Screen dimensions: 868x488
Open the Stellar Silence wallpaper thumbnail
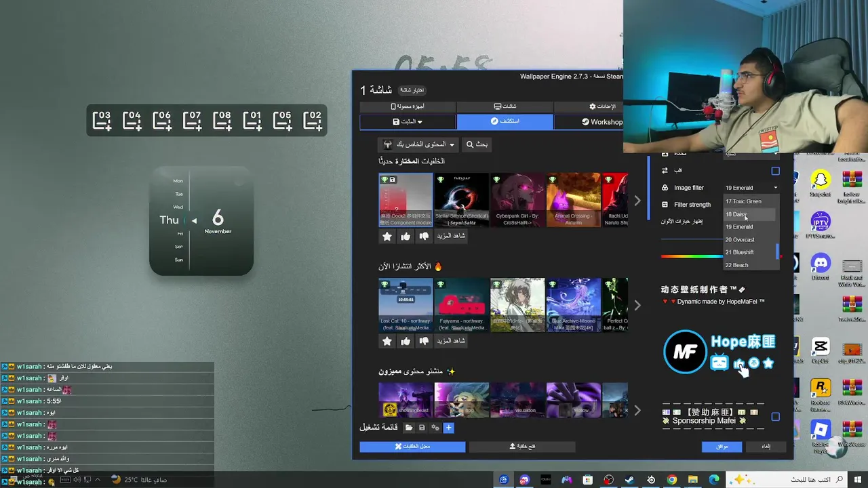[461, 200]
